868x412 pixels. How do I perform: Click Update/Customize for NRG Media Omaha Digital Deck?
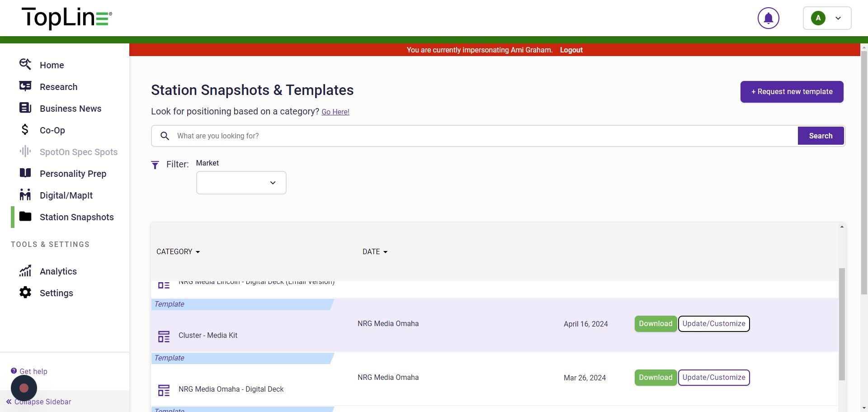pyautogui.click(x=713, y=378)
